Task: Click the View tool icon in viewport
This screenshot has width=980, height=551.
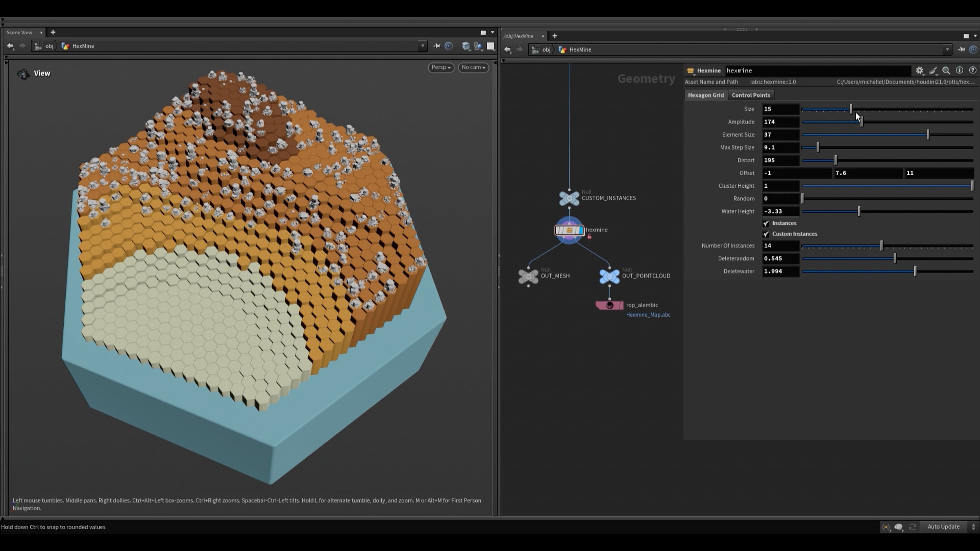Action: (23, 74)
